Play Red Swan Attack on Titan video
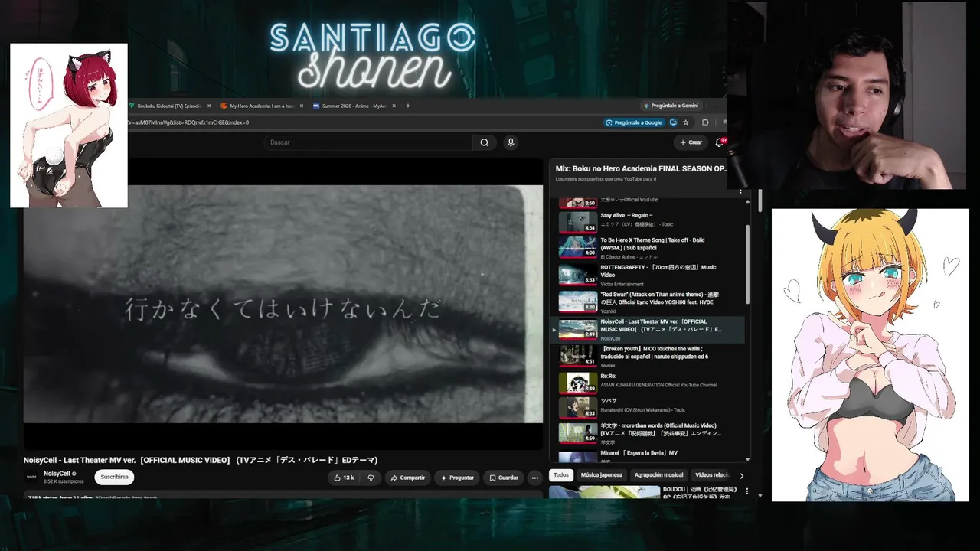The height and width of the screenshot is (551, 980). point(646,302)
